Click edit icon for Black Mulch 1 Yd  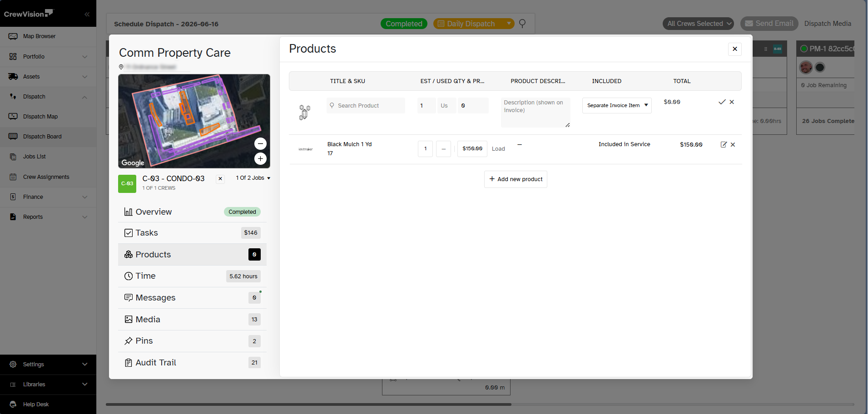724,145
